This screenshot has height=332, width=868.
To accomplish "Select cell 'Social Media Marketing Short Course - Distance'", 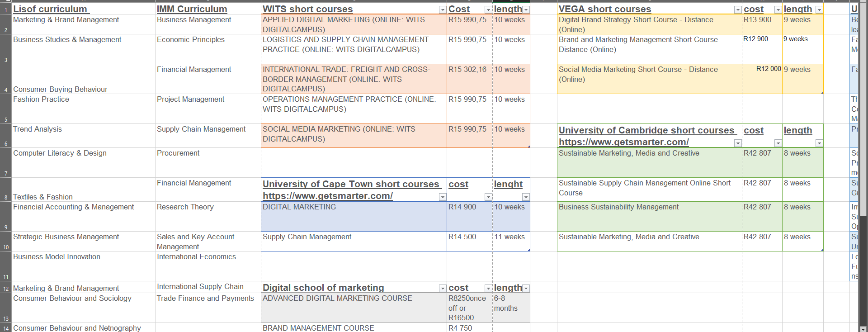I will coord(650,79).
